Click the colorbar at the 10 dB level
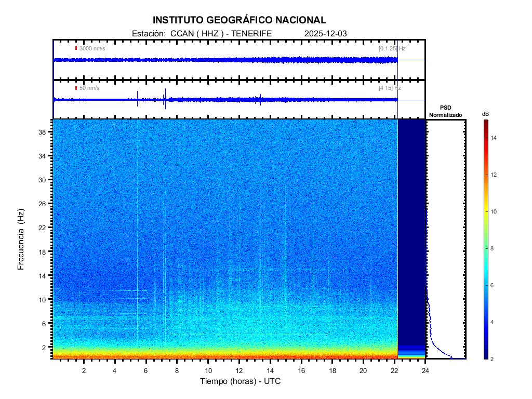The height and width of the screenshot is (399, 532). point(485,211)
